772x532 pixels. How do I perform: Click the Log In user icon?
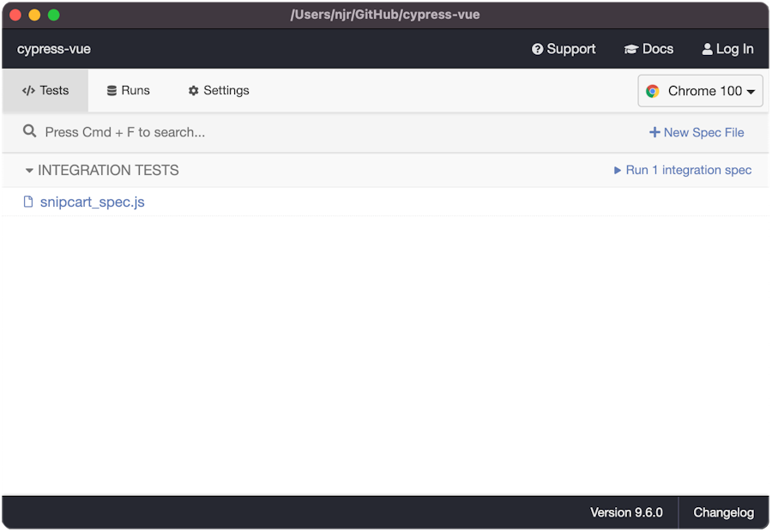[x=707, y=49]
